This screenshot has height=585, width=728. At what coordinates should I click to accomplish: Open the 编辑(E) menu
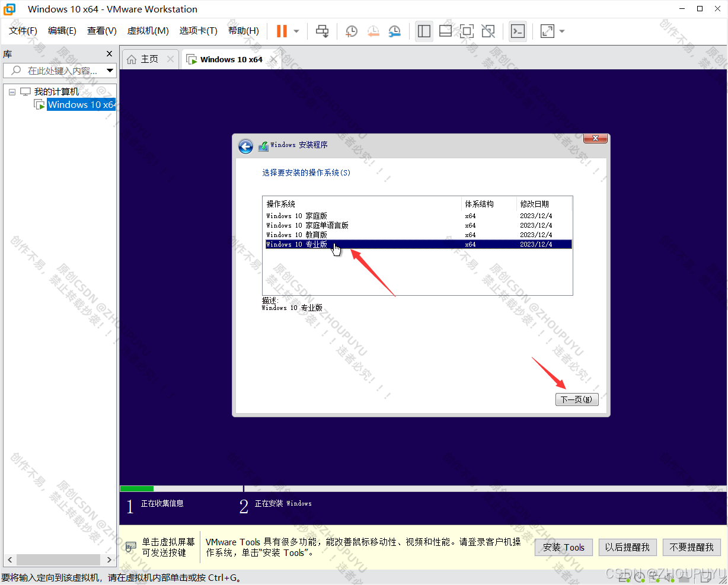point(62,31)
